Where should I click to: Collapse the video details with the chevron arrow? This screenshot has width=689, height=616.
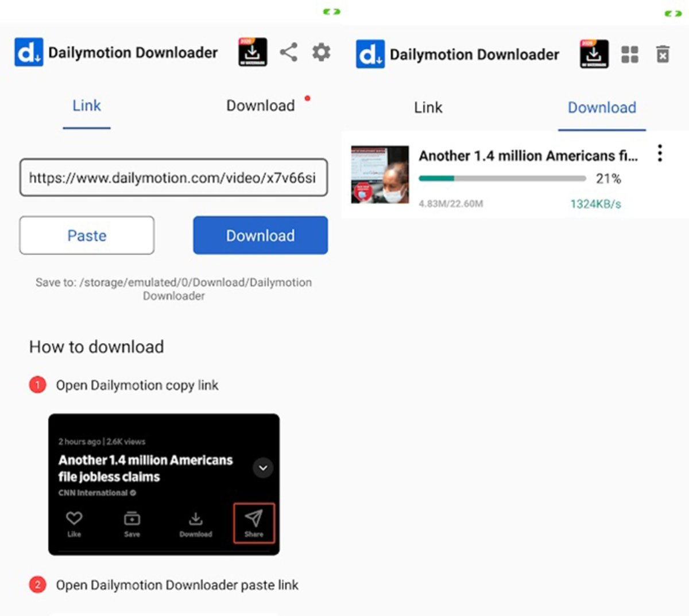coord(263,468)
